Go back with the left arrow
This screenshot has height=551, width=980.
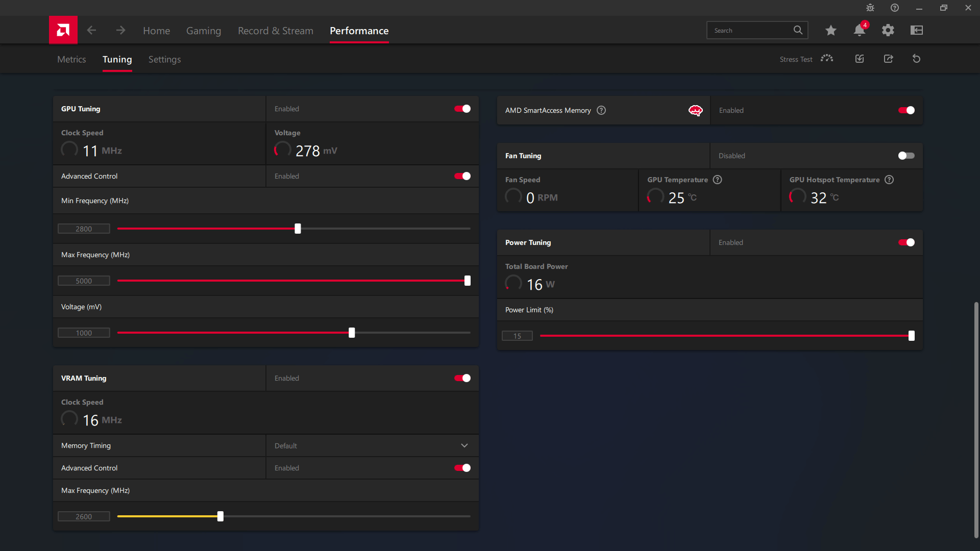91,30
